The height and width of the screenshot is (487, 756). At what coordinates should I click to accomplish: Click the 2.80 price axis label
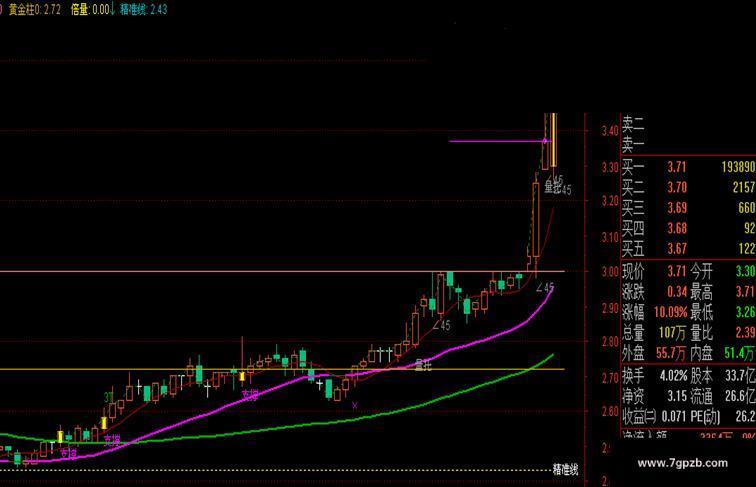tap(609, 342)
